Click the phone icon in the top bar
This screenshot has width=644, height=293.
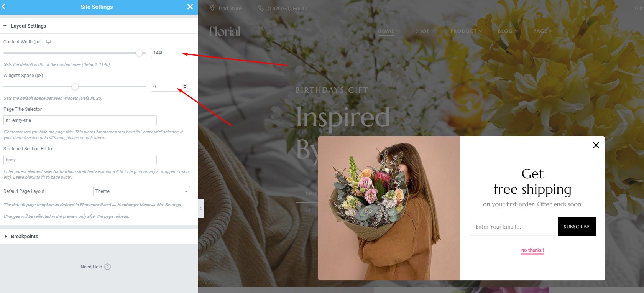click(261, 8)
